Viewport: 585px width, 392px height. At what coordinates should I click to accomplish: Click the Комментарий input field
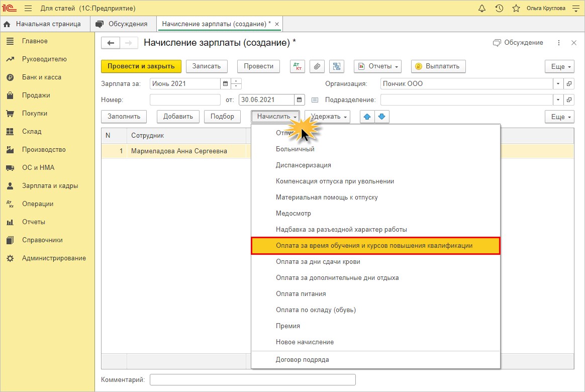tap(253, 380)
